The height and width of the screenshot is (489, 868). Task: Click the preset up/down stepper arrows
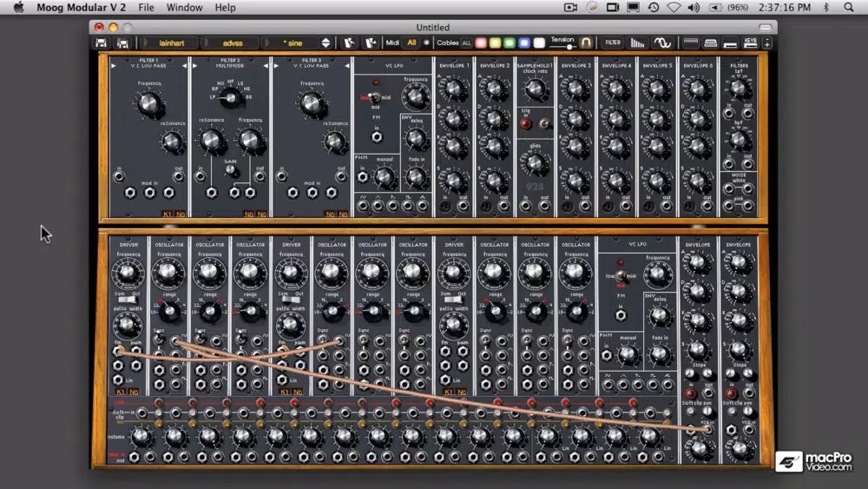325,43
